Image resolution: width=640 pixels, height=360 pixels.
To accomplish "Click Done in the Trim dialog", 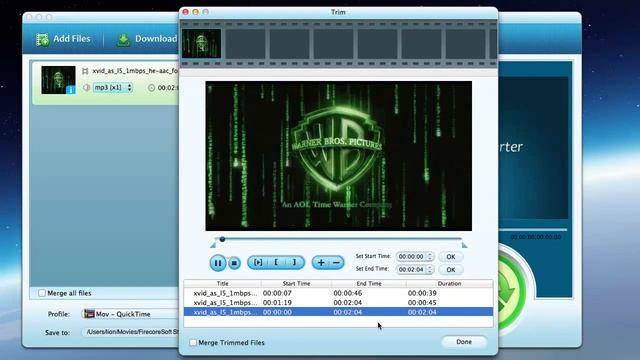I will click(x=464, y=342).
